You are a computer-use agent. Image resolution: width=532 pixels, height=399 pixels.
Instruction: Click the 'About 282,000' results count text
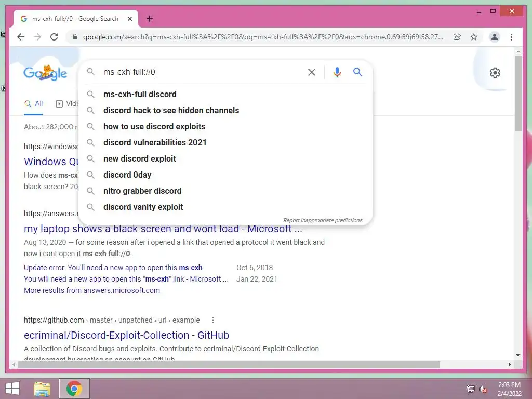pos(51,127)
